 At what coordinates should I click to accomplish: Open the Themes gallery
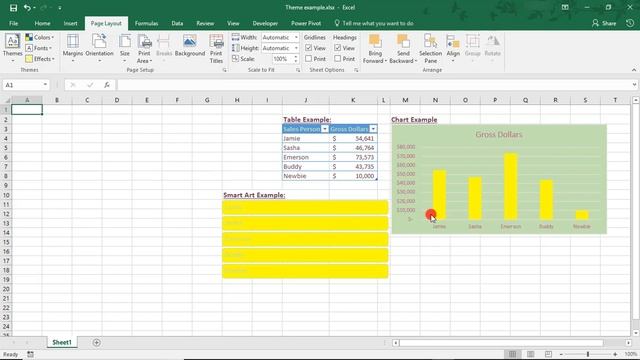pos(12,48)
